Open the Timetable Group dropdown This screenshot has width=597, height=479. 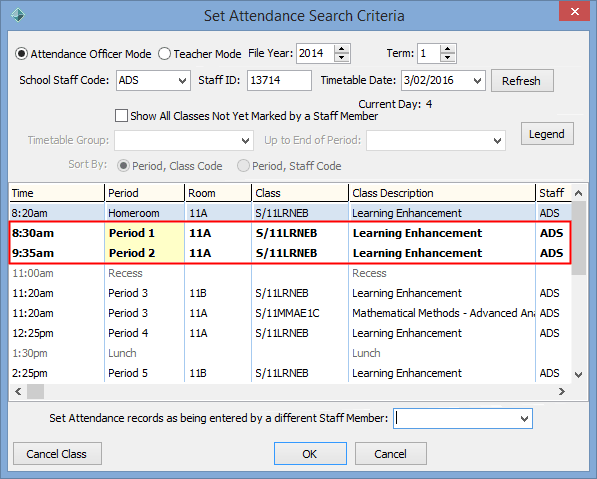tap(246, 141)
